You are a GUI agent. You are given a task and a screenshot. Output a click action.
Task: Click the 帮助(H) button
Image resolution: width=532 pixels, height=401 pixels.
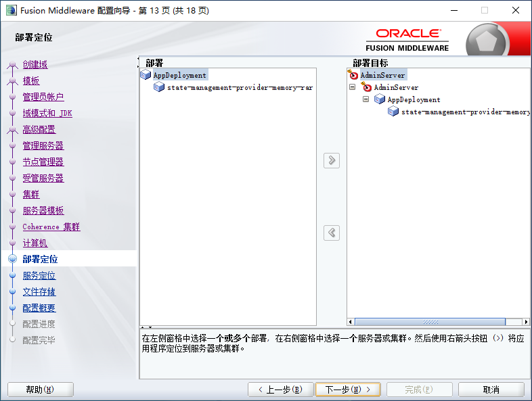tap(41, 390)
